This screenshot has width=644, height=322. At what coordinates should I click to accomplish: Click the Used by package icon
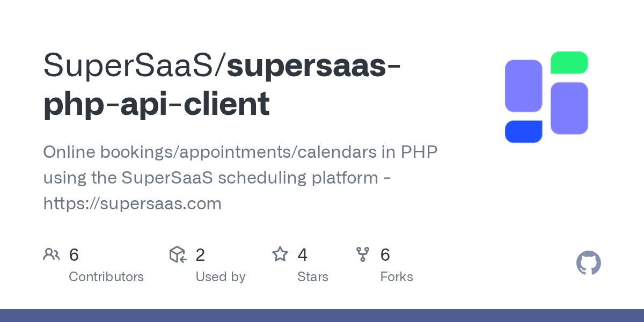tap(178, 254)
